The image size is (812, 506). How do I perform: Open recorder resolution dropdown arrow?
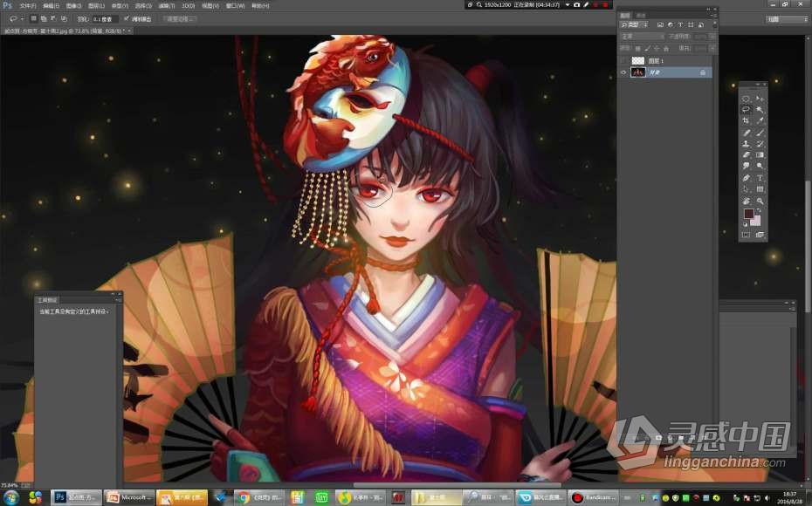[x=568, y=4]
